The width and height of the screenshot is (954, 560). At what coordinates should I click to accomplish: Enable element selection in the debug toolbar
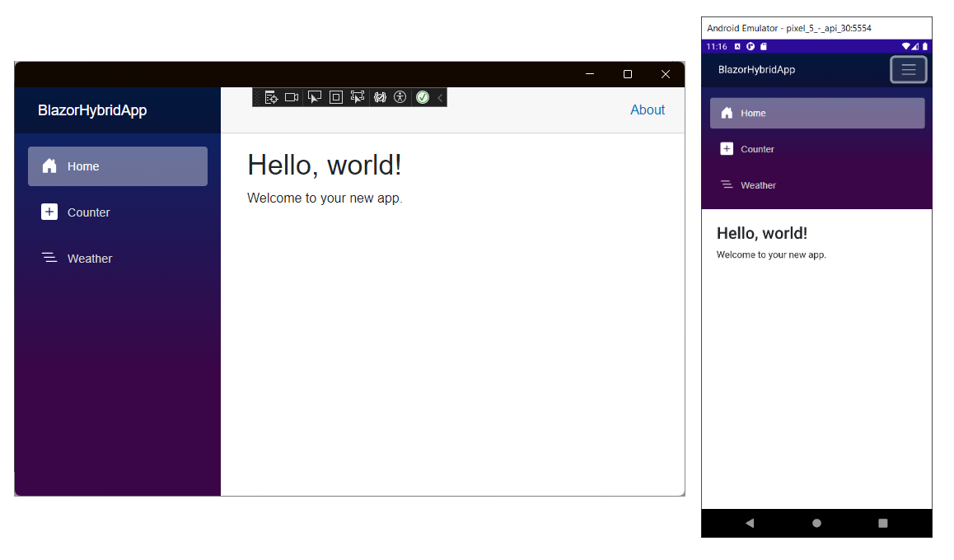click(x=314, y=96)
